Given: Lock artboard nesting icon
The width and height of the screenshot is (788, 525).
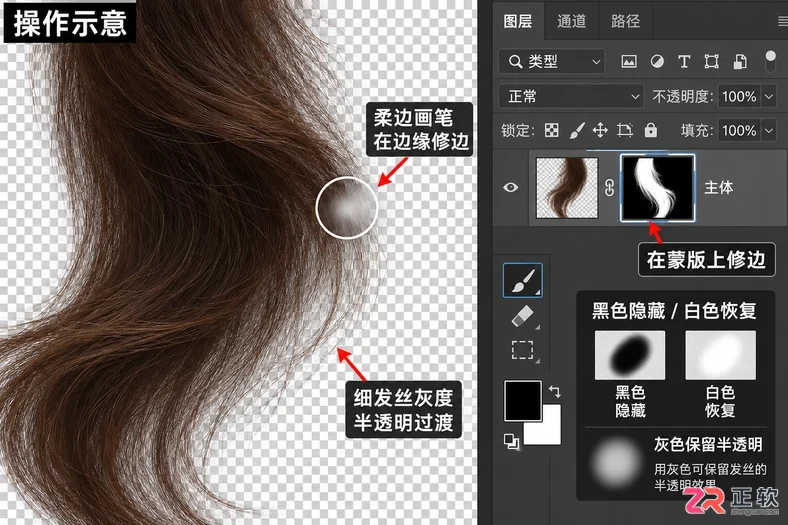Looking at the screenshot, I should click(x=625, y=131).
